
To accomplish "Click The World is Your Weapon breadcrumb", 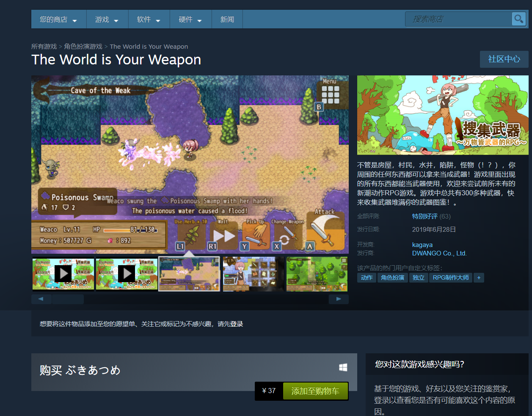I will pos(149,47).
